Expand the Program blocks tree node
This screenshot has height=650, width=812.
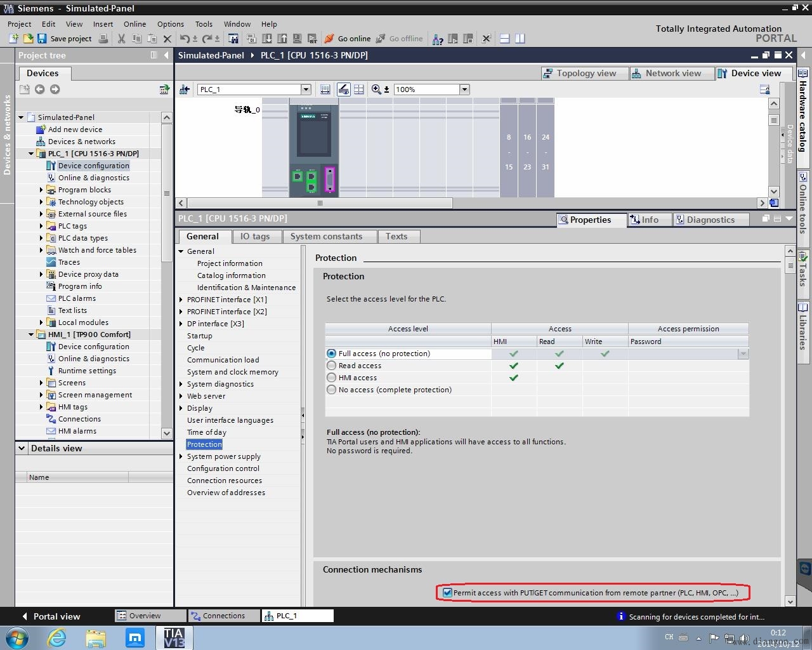pyautogui.click(x=41, y=190)
